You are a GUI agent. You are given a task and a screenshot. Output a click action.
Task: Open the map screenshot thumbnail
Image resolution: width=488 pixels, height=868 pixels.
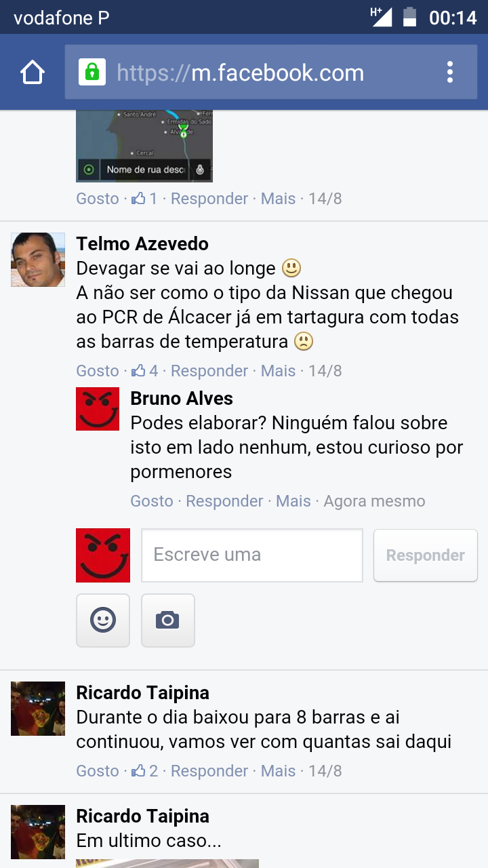144,146
